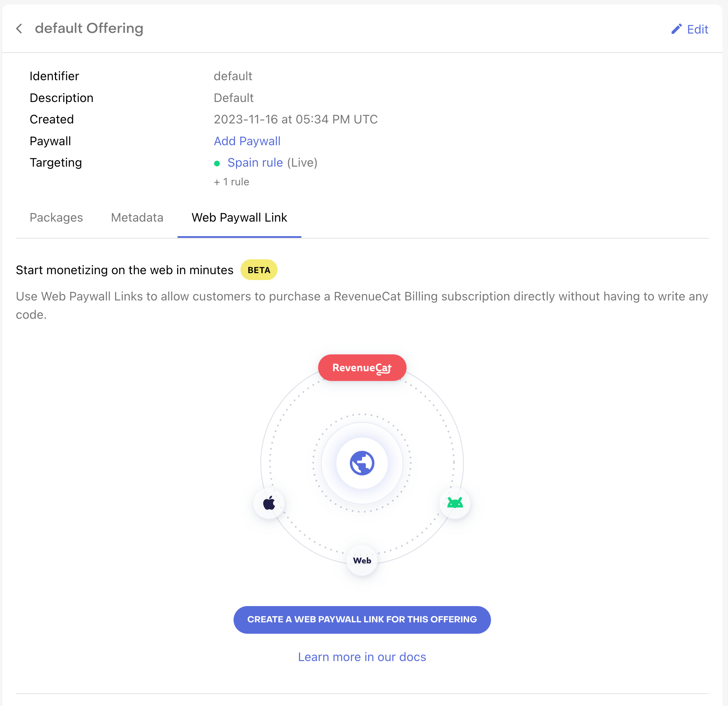Select the Web Paywall Link tab

click(239, 217)
